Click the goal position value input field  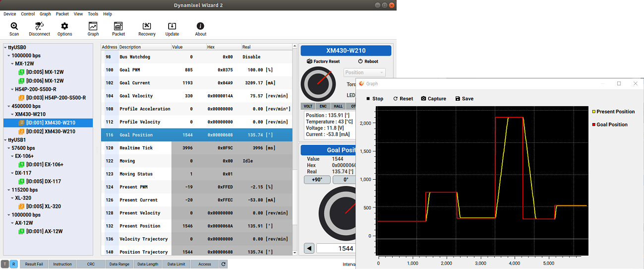(x=336, y=248)
